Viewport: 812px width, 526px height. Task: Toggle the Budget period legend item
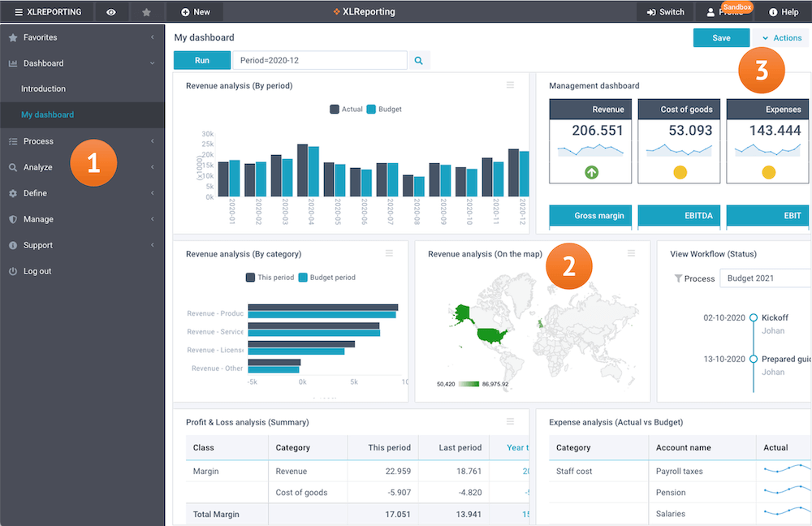[x=327, y=278]
